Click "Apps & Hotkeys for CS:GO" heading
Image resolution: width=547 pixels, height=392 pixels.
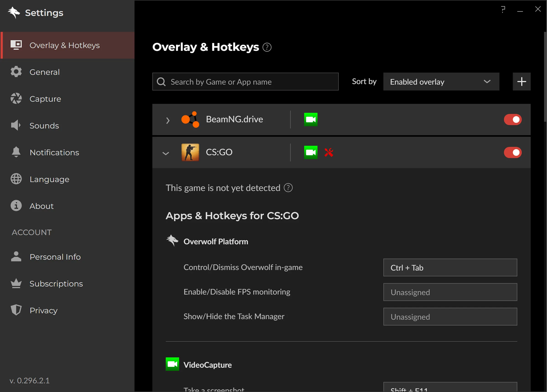pyautogui.click(x=232, y=216)
